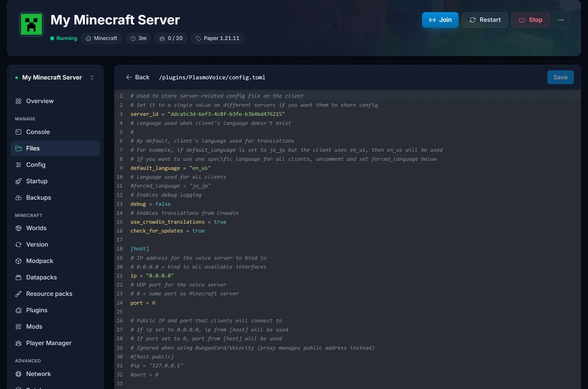Screen dimensions: 588x389
Task: Click the Version refresh icon
Action: coord(18,245)
